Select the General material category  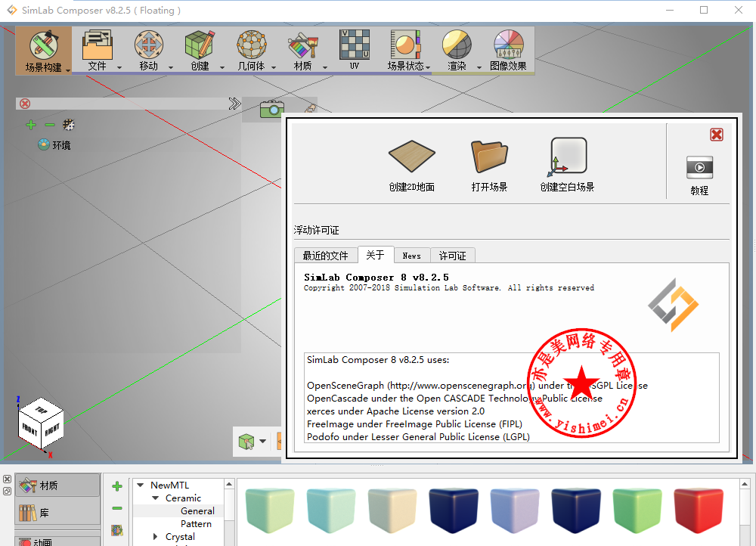coord(197,511)
